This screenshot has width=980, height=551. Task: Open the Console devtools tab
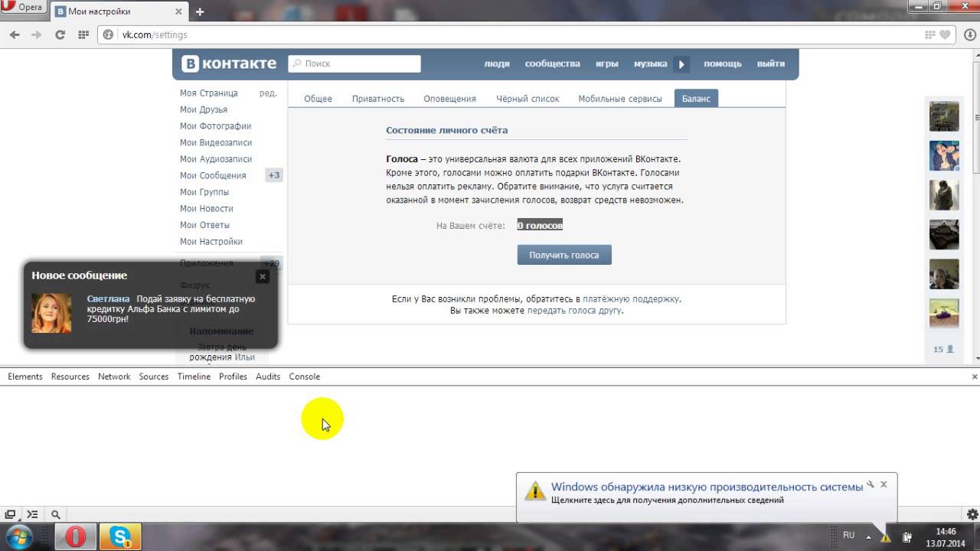tap(305, 377)
